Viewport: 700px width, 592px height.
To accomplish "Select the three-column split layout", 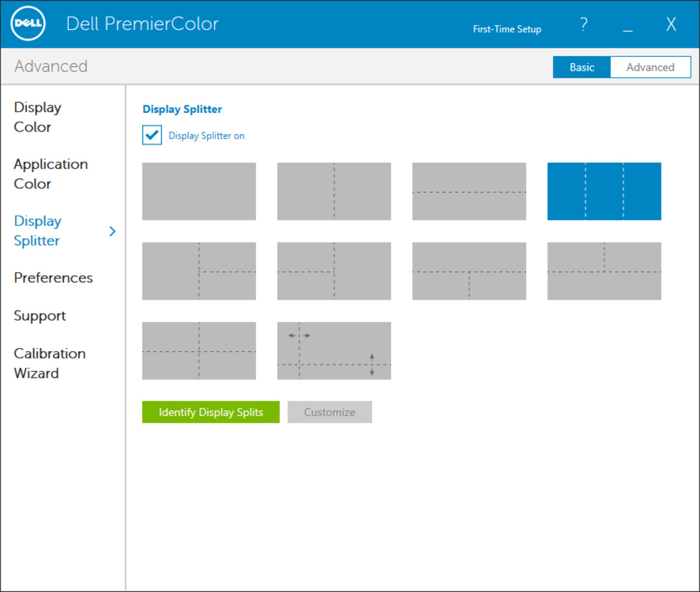I will coord(604,191).
